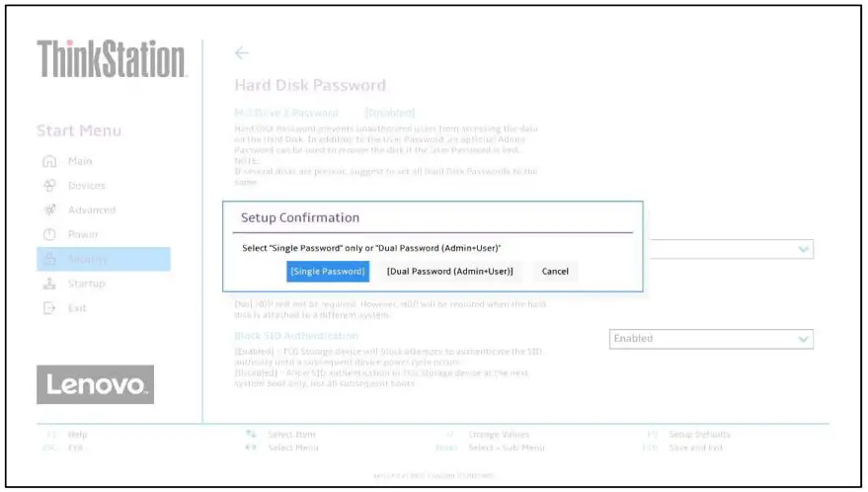Expand the dropdown behind the confirmation dialog
Image resolution: width=868 pixels, height=492 pixels.
pyautogui.click(x=731, y=249)
